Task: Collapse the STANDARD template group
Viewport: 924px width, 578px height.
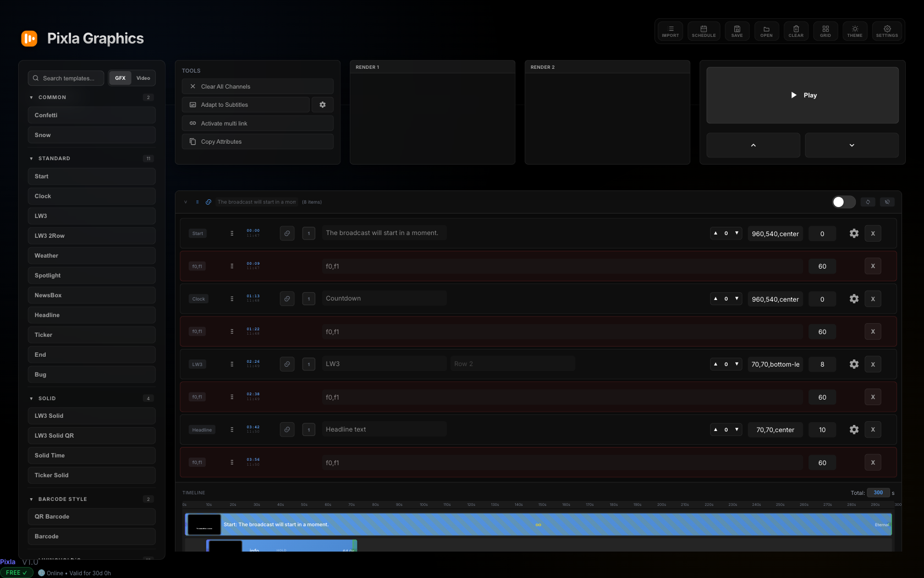Action: click(x=31, y=159)
